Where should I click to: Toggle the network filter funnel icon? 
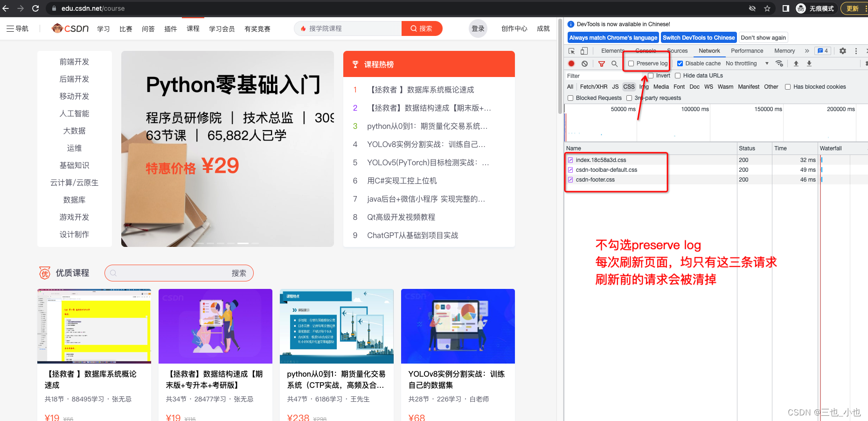[602, 63]
